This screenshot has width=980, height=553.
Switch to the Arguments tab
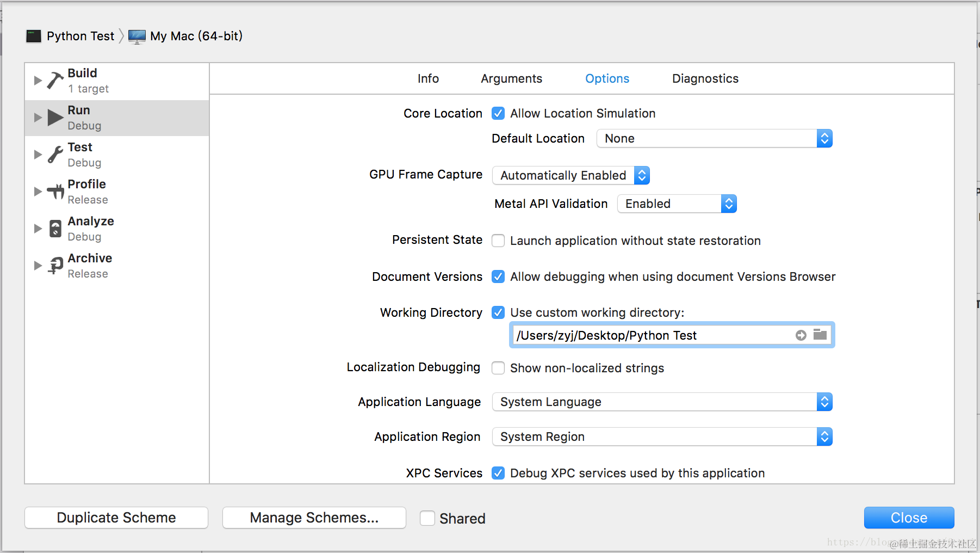(511, 78)
